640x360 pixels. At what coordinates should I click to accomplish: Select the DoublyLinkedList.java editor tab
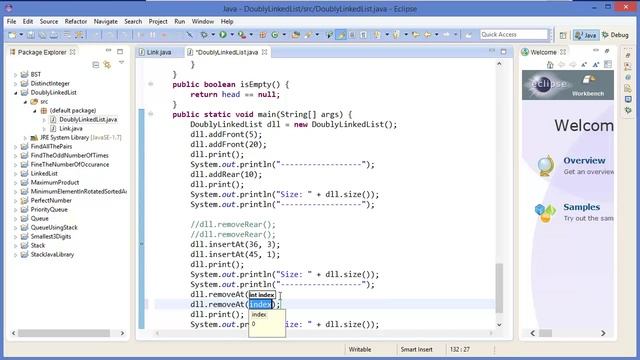pyautogui.click(x=226, y=52)
